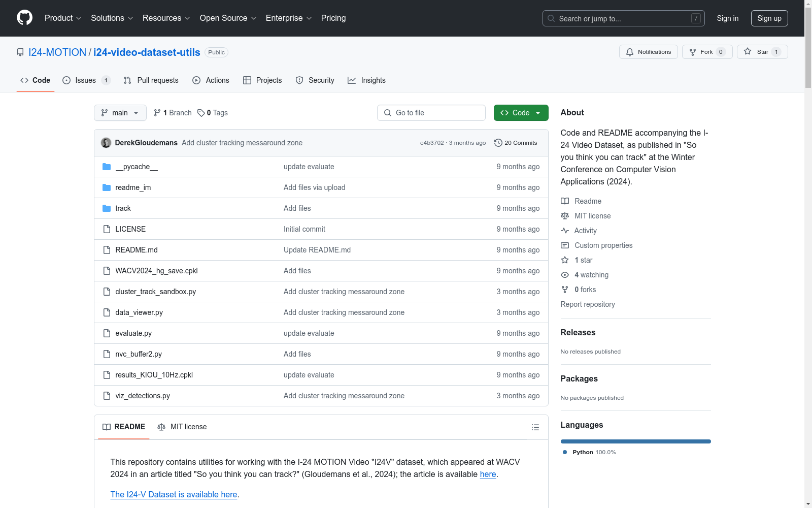The width and height of the screenshot is (812, 508).
Task: Click the search magnifier icon in header
Action: pos(551,18)
